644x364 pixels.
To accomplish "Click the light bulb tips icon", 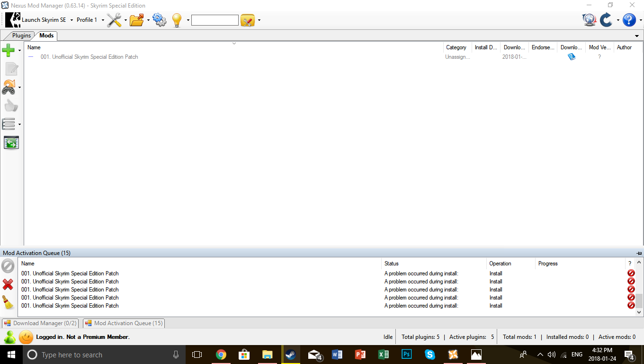I will (177, 20).
